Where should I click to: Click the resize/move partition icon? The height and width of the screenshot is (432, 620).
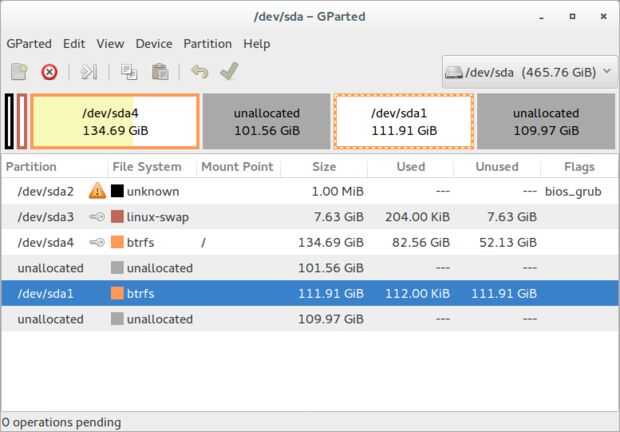pyautogui.click(x=89, y=71)
